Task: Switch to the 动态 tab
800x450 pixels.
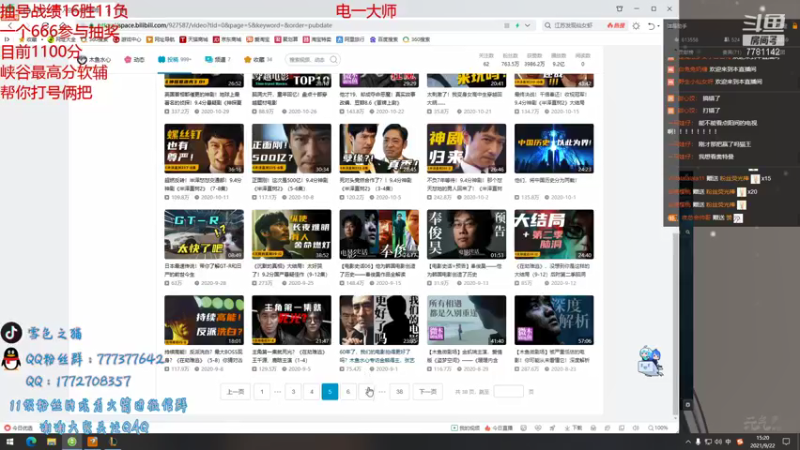Action: (x=135, y=60)
